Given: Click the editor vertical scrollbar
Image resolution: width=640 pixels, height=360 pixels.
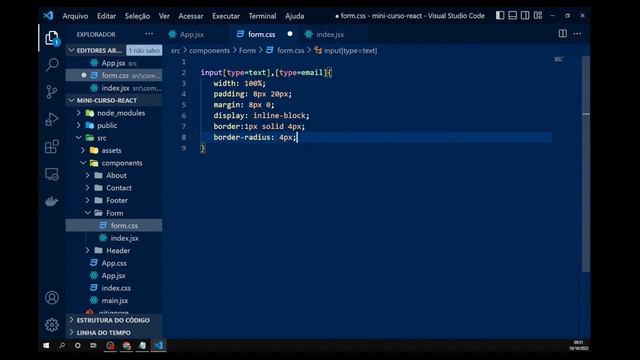Looking at the screenshot, I should point(586,163).
